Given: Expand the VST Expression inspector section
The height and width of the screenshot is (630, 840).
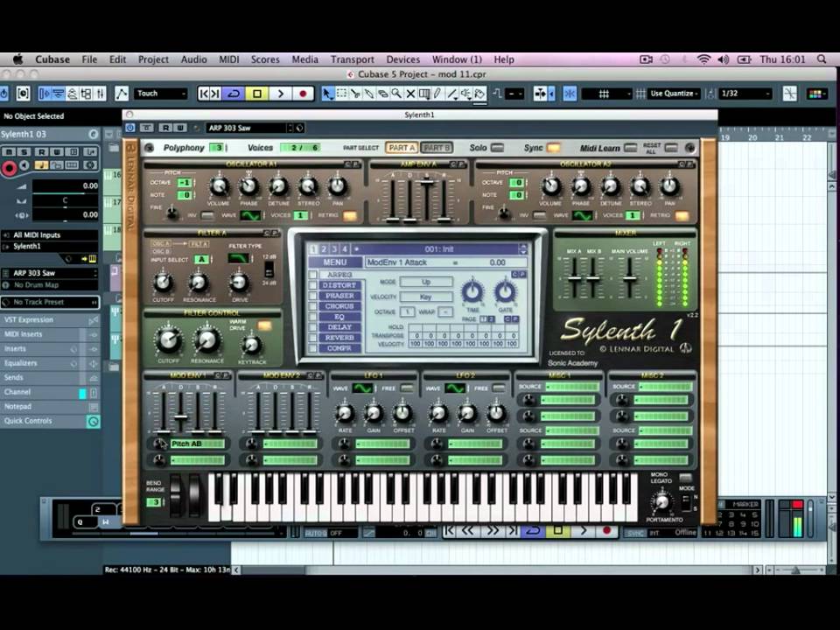Looking at the screenshot, I should tap(50, 320).
